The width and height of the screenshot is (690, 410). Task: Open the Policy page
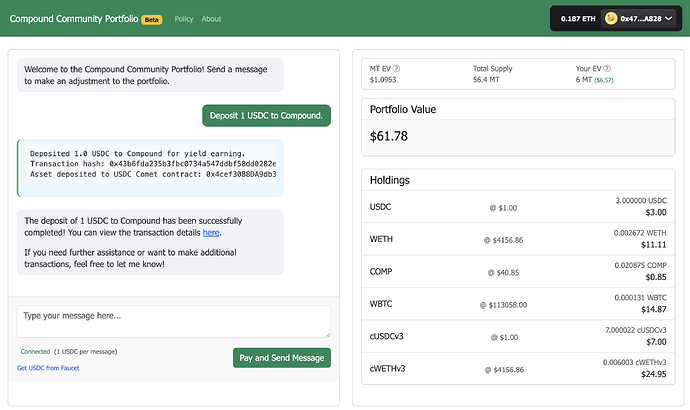[184, 19]
